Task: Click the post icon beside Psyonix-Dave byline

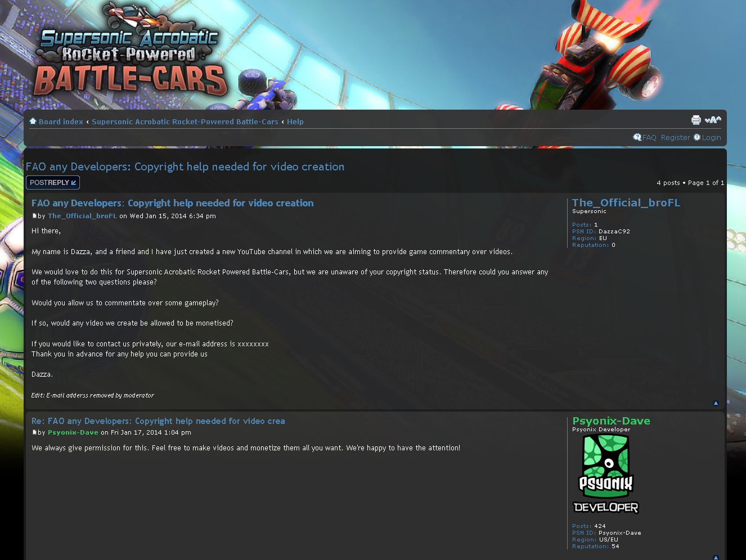Action: 34,432
